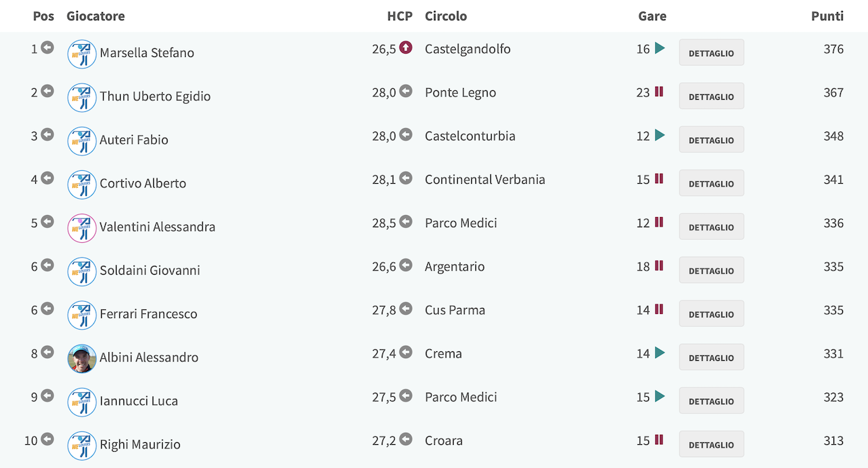
Task: Open Ferrari Francesco's player name
Action: tap(149, 314)
